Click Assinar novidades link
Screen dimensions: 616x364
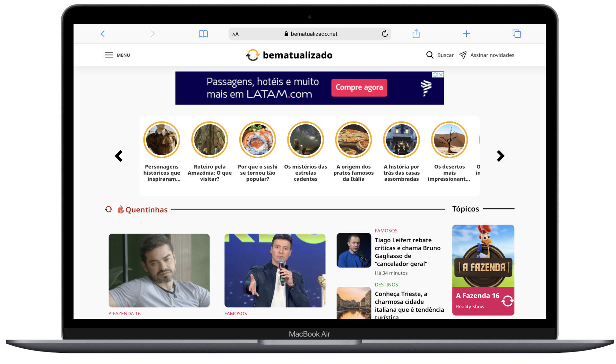492,55
